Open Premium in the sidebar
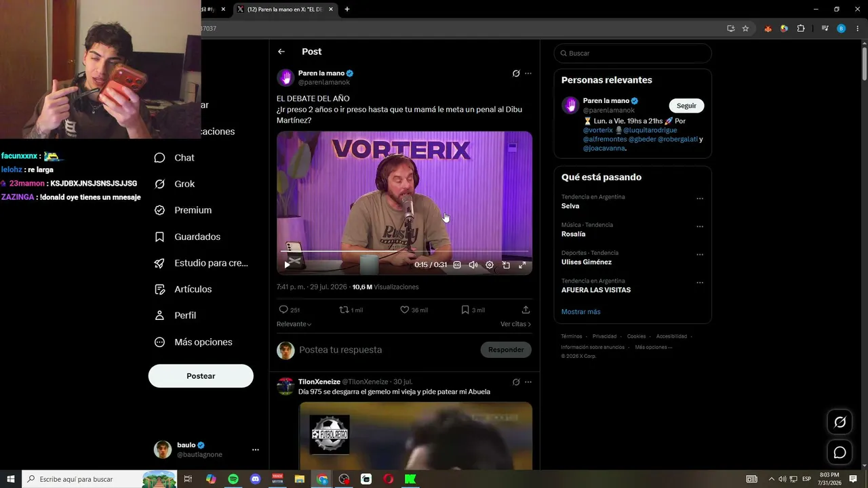The height and width of the screenshot is (488, 868). tap(183, 210)
